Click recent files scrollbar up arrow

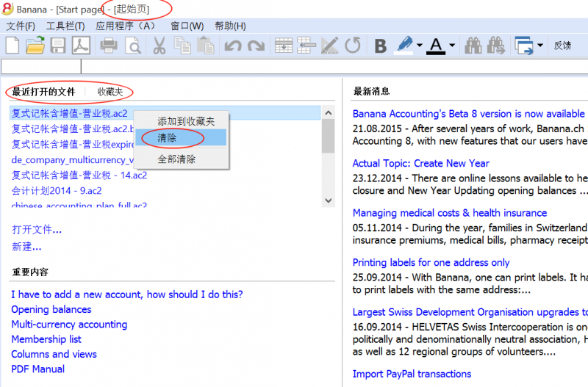point(329,113)
